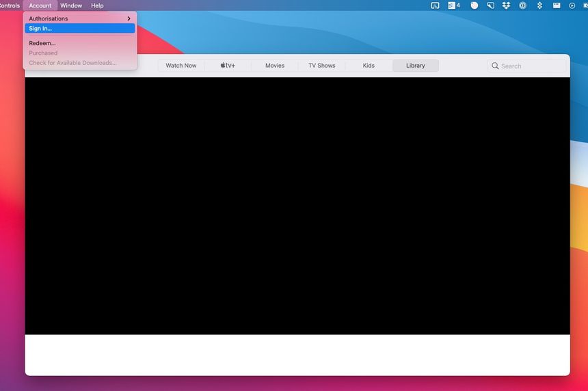The width and height of the screenshot is (588, 391).
Task: Switch to the Watch Now tab
Action: tap(181, 66)
